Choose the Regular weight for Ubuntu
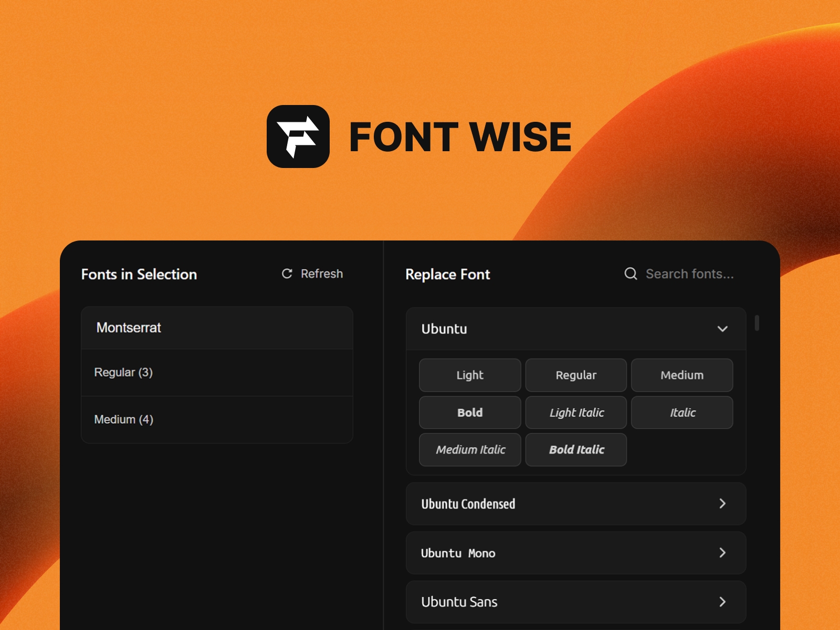Viewport: 840px width, 630px height. [575, 375]
